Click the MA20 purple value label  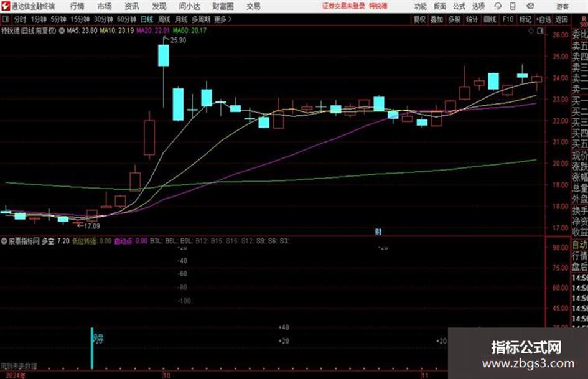tap(153, 30)
